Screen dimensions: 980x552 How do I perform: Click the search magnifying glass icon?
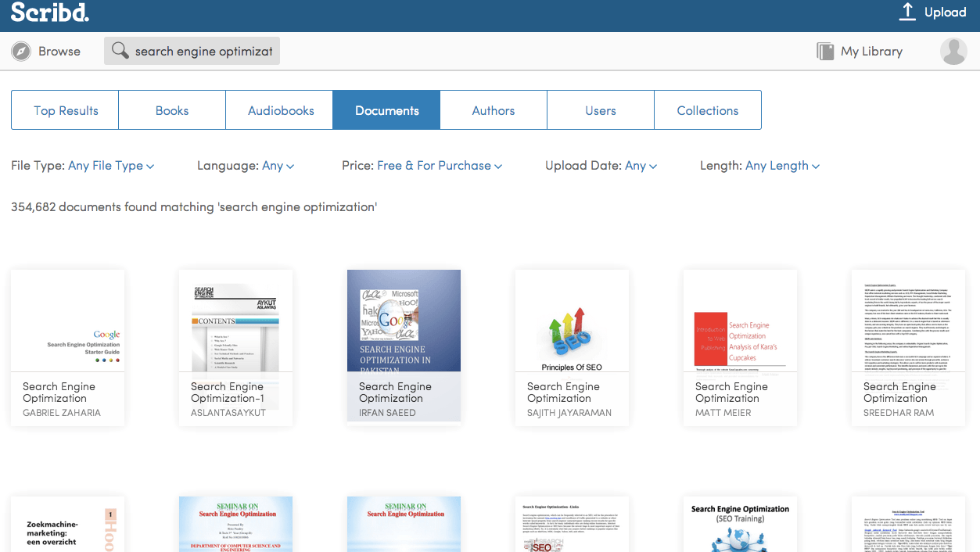point(120,52)
